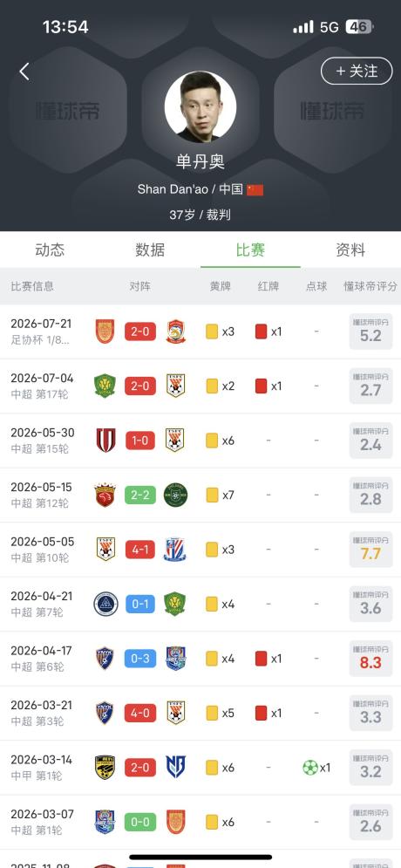The image size is (401, 868).
Task: Click away team crest in 2026-03-14 中甲 match
Action: (176, 768)
